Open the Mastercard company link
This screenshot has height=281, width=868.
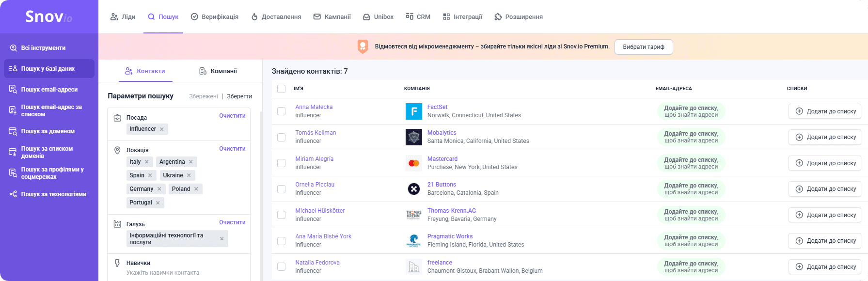click(442, 159)
